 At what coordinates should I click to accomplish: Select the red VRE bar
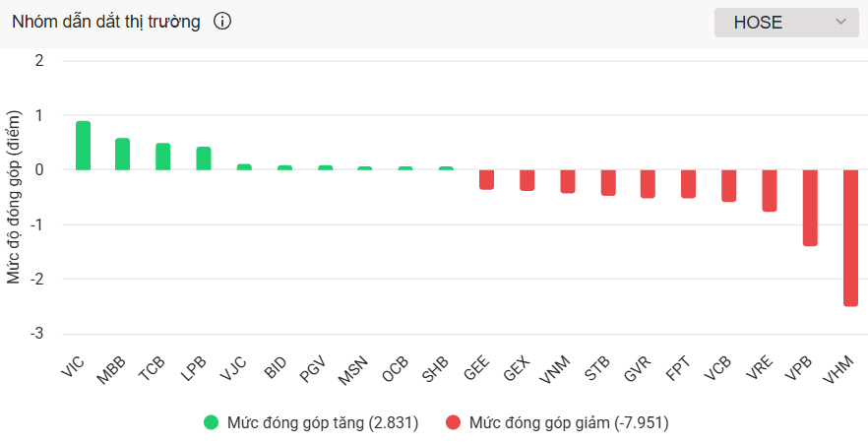(770, 190)
